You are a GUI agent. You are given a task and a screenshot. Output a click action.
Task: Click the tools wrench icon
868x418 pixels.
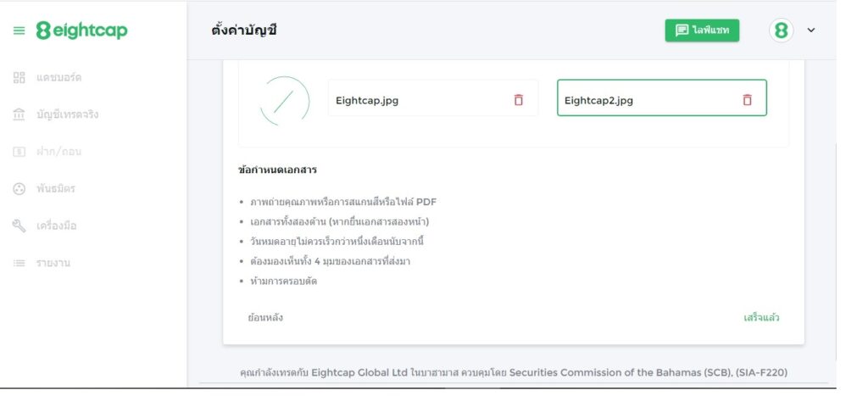[19, 226]
